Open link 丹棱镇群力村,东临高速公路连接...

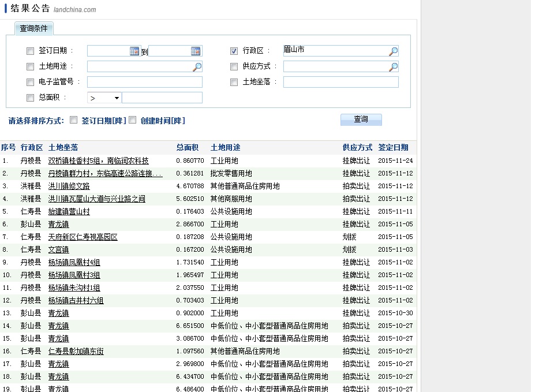pos(105,174)
